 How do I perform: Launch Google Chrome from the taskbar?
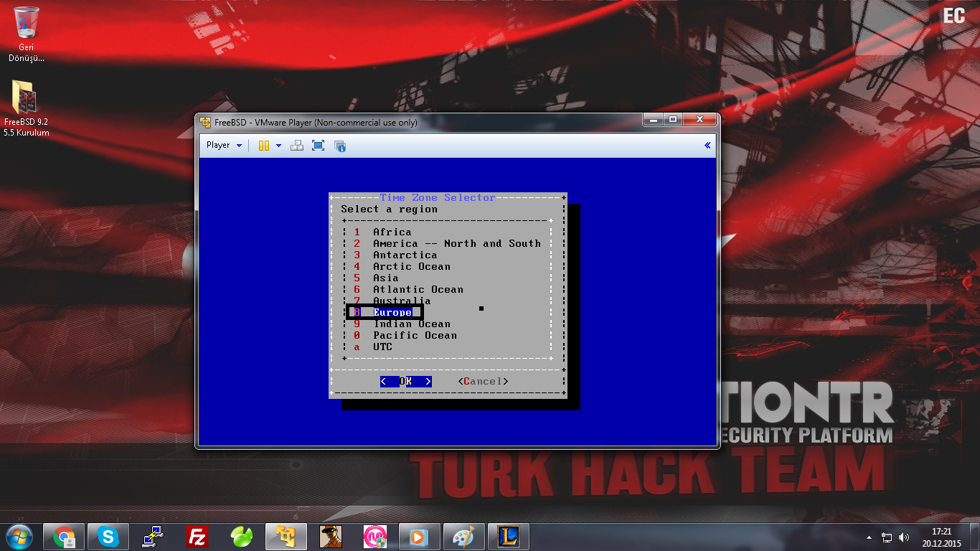[64, 537]
